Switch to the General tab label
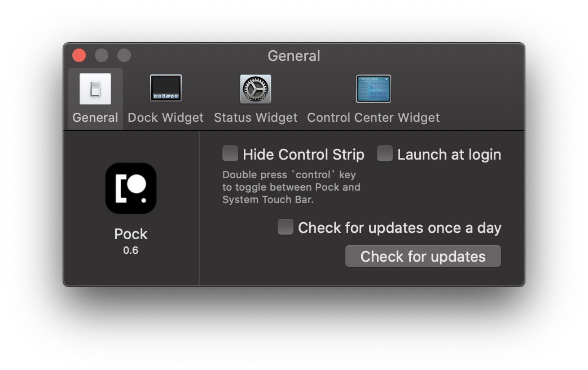This screenshot has height=370, width=588. coord(95,118)
